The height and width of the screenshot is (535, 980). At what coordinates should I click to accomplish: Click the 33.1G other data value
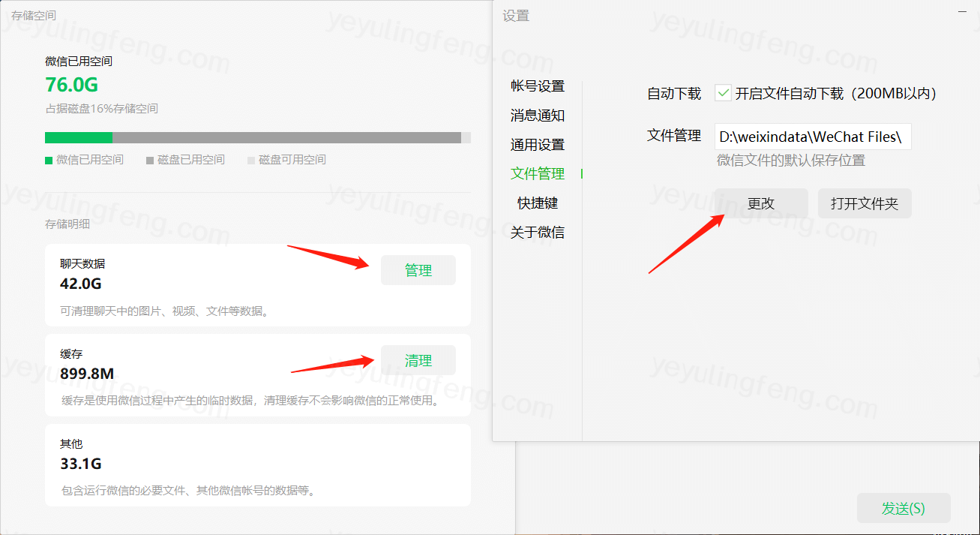click(81, 464)
